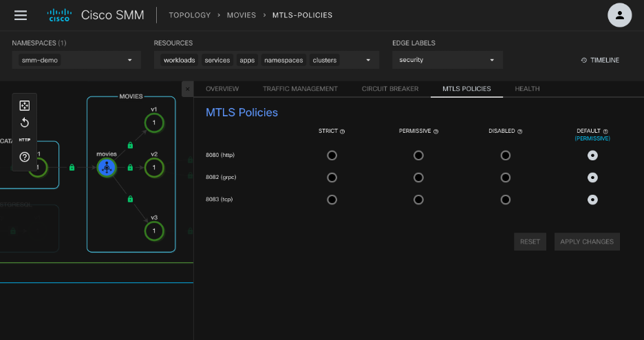Toggle the HTTP protocol filter icon

24,140
